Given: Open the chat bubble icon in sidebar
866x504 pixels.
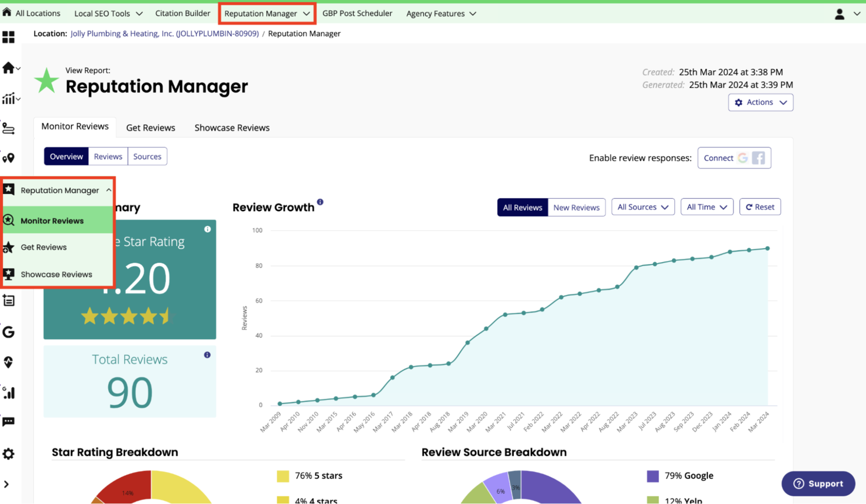Looking at the screenshot, I should [x=8, y=422].
